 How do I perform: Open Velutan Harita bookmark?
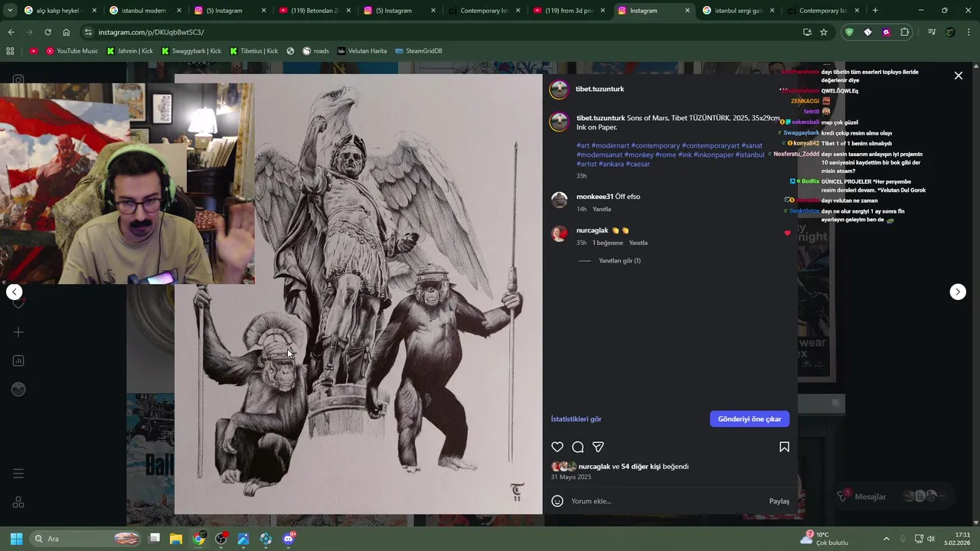[362, 51]
